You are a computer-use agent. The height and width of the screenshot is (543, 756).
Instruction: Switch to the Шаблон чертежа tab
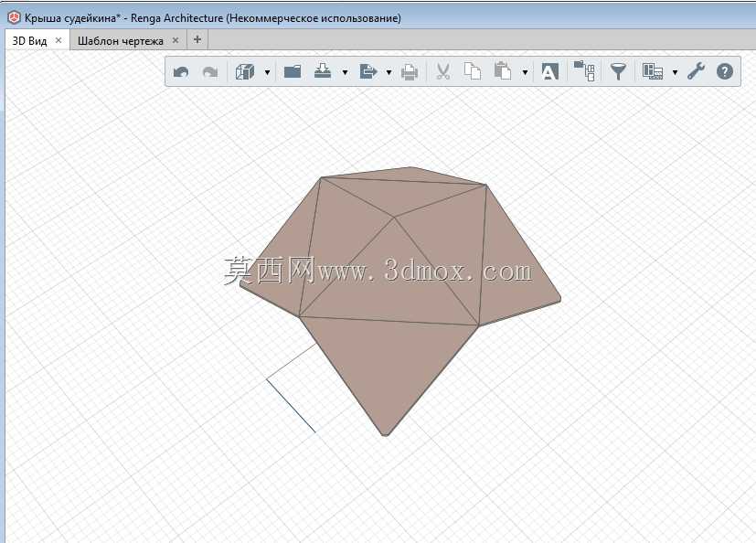[x=120, y=41]
